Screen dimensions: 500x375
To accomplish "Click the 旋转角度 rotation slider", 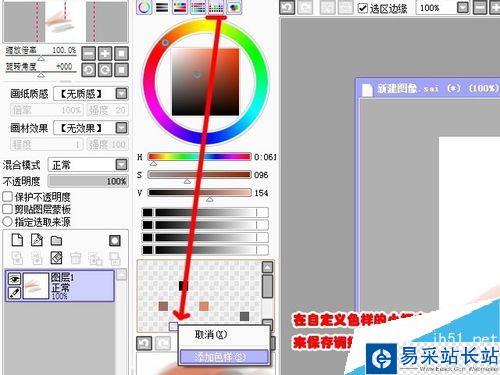I will click(x=41, y=73).
